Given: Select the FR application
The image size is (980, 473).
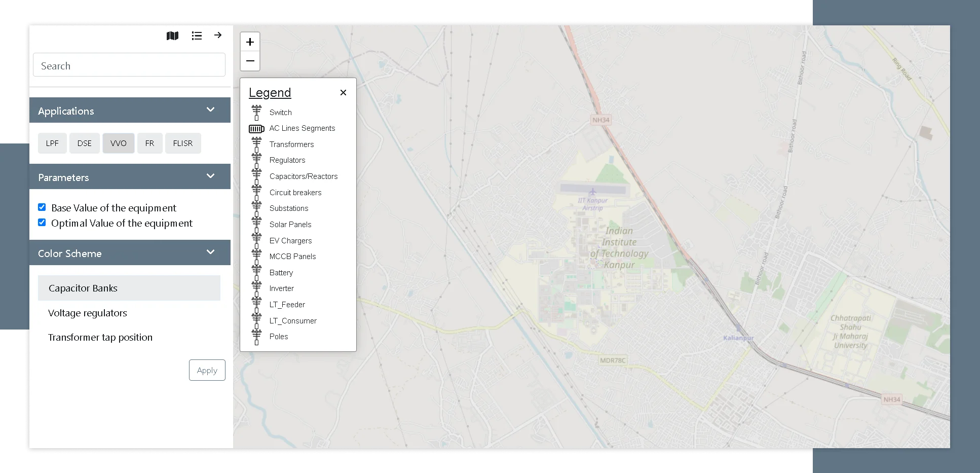Looking at the screenshot, I should [149, 143].
